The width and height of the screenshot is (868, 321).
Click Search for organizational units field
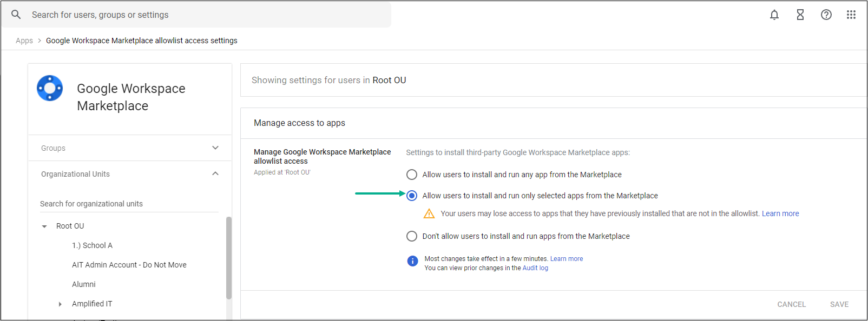pyautogui.click(x=129, y=204)
